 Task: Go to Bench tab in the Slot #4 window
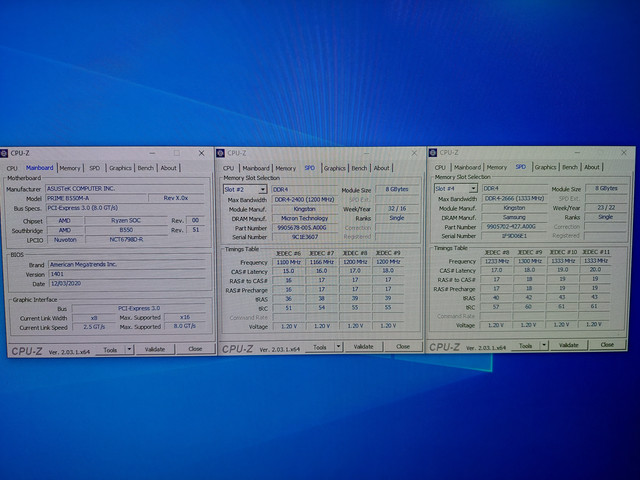[570, 167]
